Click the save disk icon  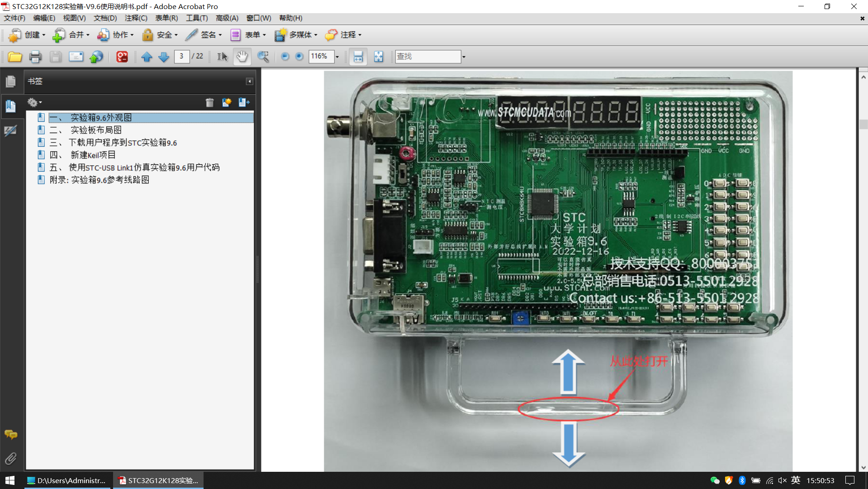[x=56, y=57]
